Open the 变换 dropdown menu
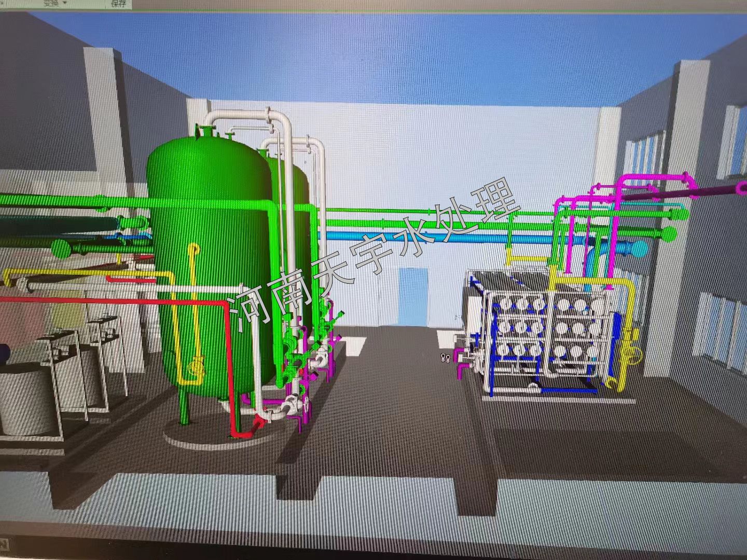Image resolution: width=747 pixels, height=560 pixels. (54, 3)
